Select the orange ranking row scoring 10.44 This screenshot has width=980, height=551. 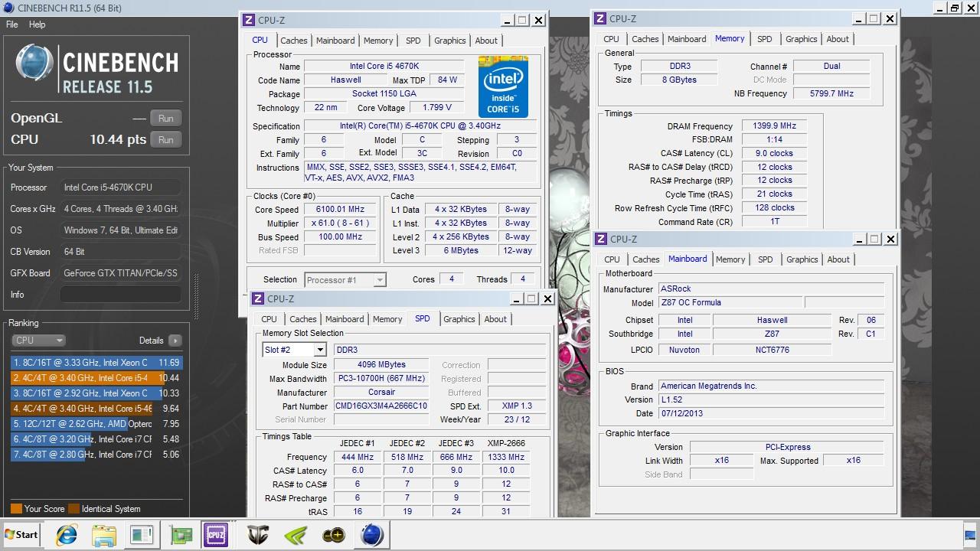[x=96, y=378]
